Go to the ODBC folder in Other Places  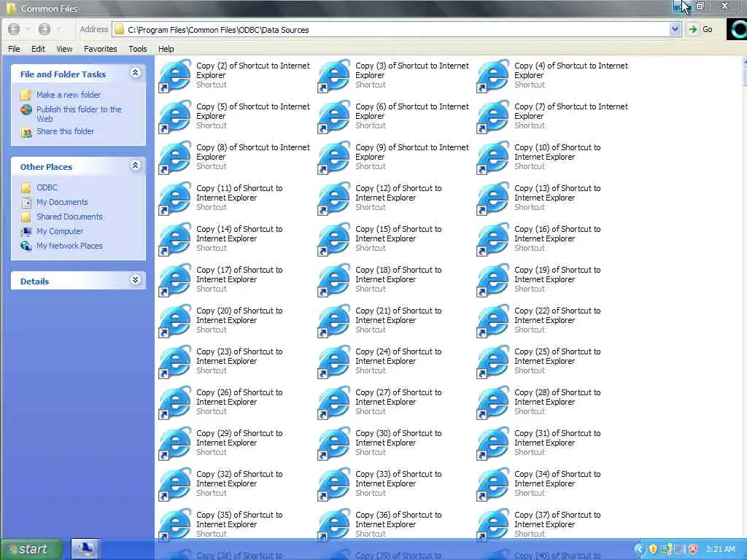pyautogui.click(x=47, y=187)
